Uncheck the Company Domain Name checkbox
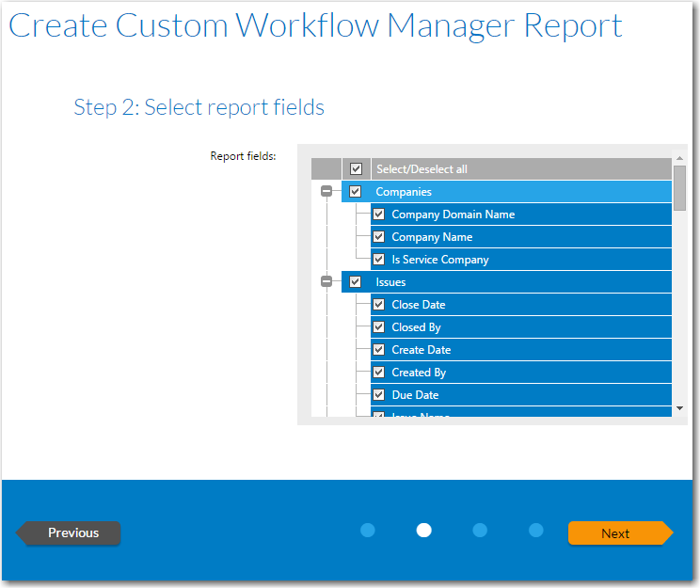This screenshot has height=588, width=700. tap(379, 215)
